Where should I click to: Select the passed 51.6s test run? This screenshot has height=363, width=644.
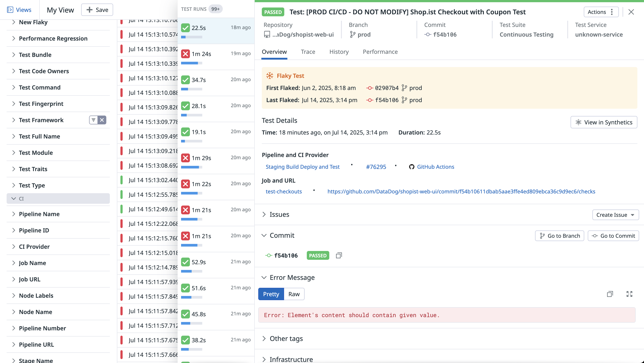tap(216, 291)
